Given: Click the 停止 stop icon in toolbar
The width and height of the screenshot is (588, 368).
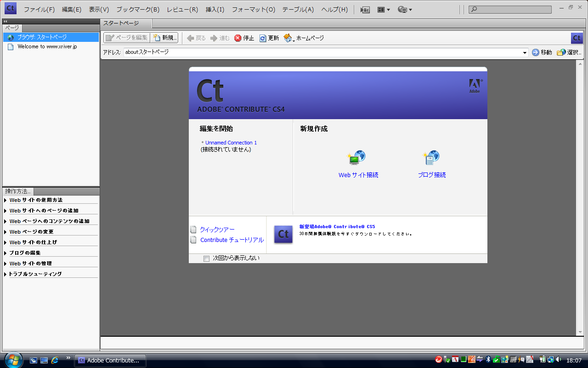Looking at the screenshot, I should point(238,38).
